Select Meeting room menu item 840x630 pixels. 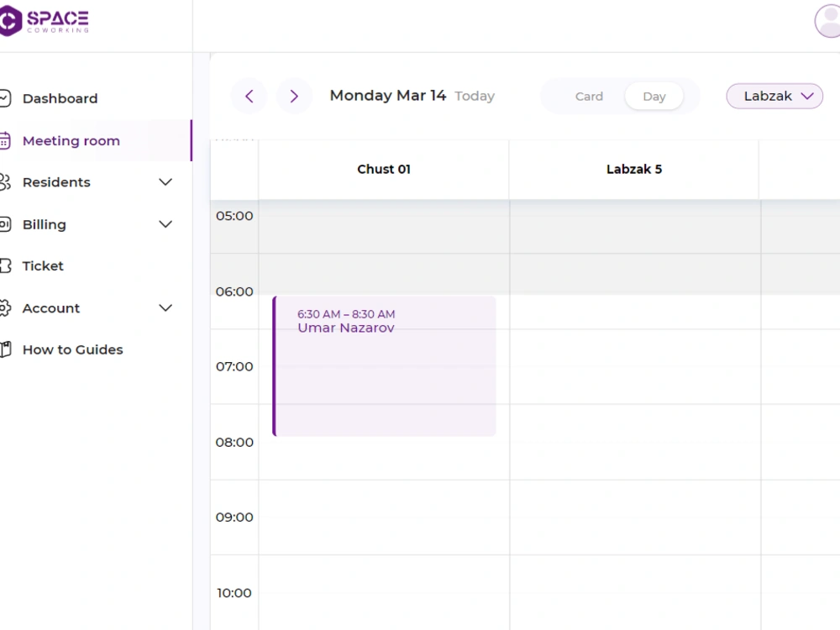click(x=71, y=141)
